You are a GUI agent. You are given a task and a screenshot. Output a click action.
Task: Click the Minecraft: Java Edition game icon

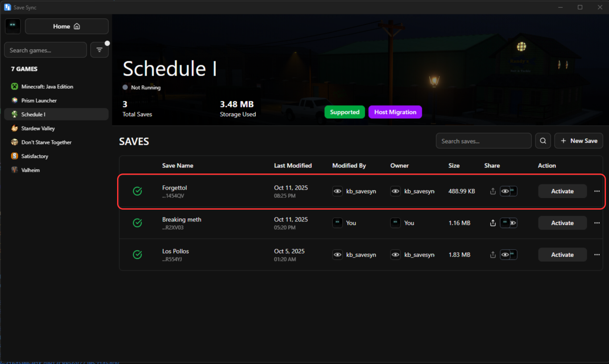[x=15, y=87]
